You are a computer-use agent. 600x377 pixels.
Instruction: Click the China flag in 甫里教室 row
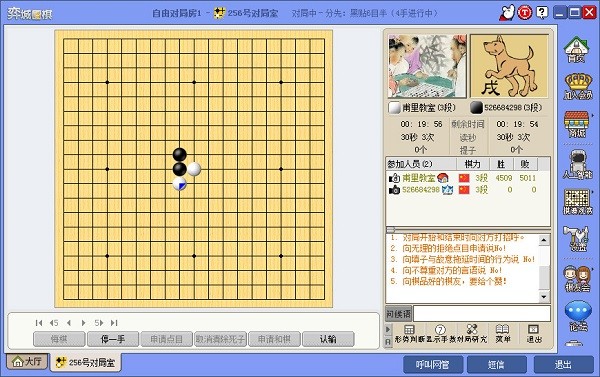pyautogui.click(x=464, y=178)
